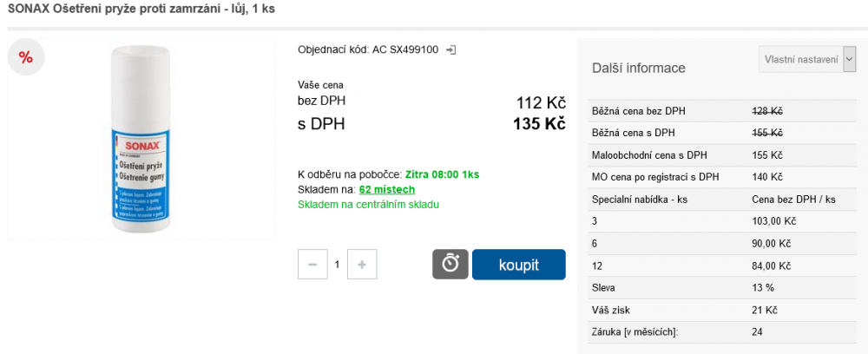Select the 6 pieces special offer row
868x354 pixels.
pyautogui.click(x=722, y=243)
